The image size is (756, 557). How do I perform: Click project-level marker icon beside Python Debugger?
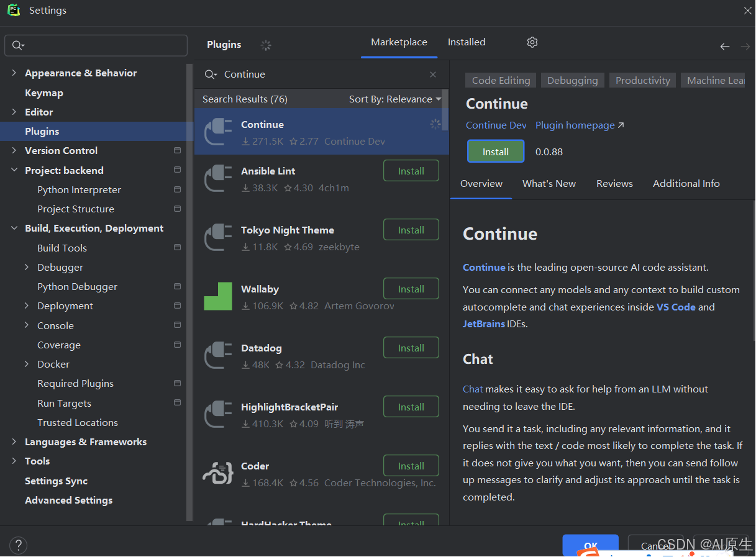click(178, 286)
